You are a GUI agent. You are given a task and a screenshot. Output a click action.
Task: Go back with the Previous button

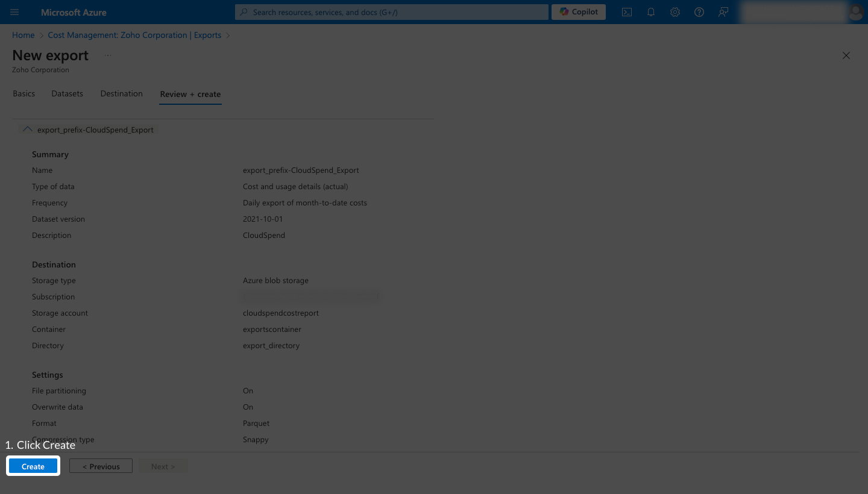click(101, 466)
